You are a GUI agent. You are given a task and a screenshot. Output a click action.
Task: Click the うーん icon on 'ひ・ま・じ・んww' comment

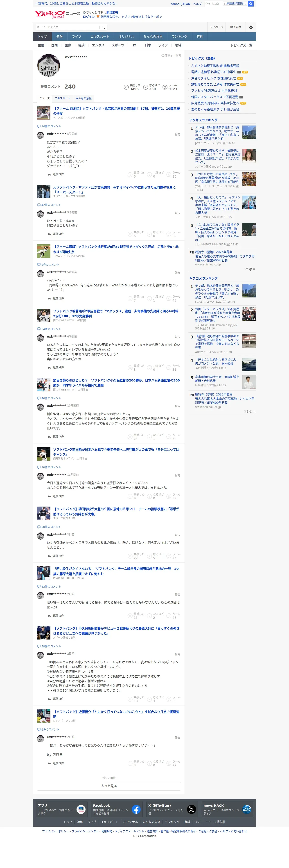[169, 234]
